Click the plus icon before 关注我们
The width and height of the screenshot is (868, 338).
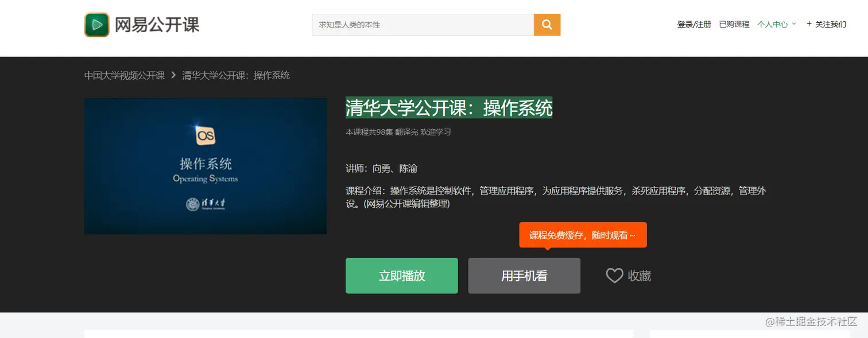click(x=809, y=24)
